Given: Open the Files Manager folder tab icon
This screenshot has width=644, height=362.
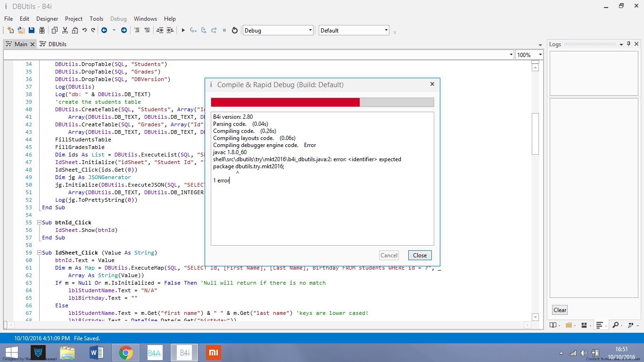Looking at the screenshot, I should point(569,325).
